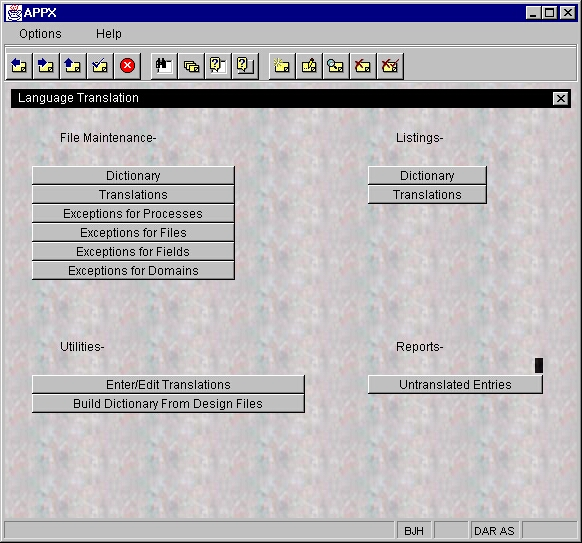This screenshot has width=582, height=543.
Task: Click the magnifier inquire folder icon
Action: 336,66
